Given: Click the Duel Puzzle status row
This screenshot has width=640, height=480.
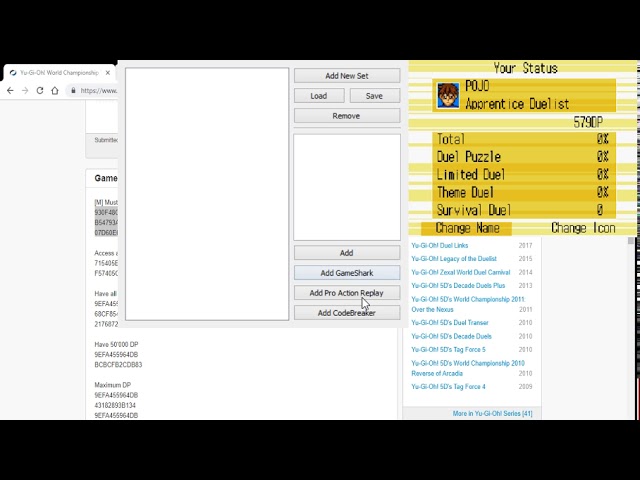Looking at the screenshot, I should (524, 157).
